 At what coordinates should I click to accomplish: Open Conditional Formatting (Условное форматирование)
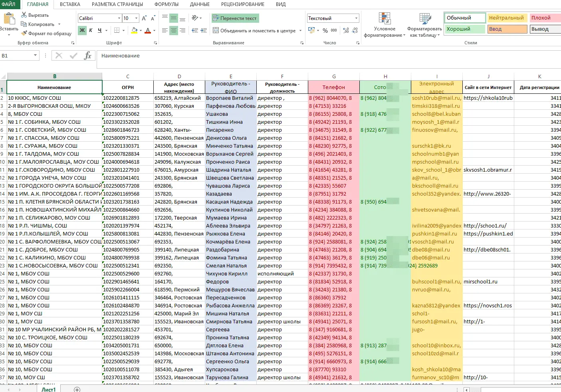[385, 25]
